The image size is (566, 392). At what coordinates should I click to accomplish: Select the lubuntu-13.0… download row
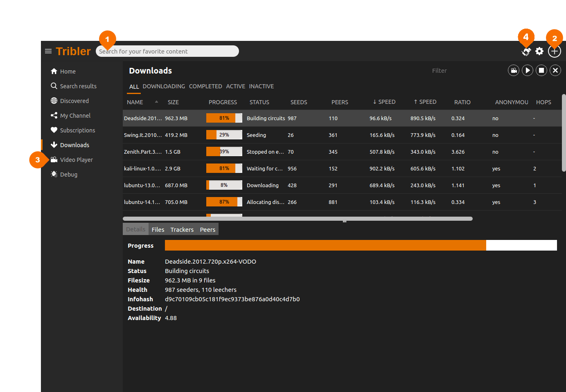tap(342, 185)
